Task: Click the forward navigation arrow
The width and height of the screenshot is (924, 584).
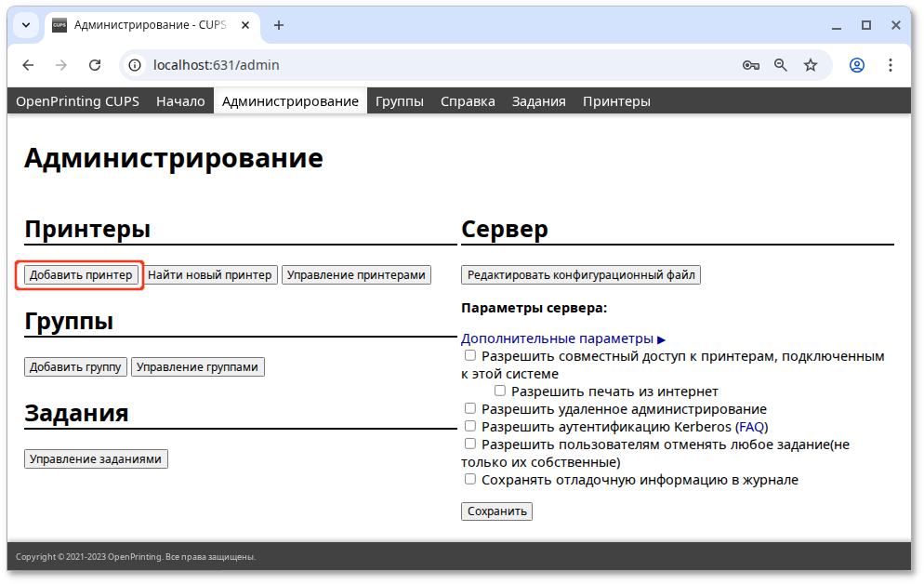Action: (x=61, y=65)
